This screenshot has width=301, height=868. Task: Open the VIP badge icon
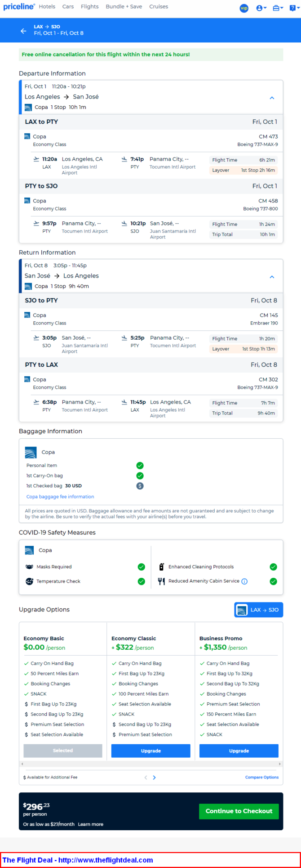[244, 8]
